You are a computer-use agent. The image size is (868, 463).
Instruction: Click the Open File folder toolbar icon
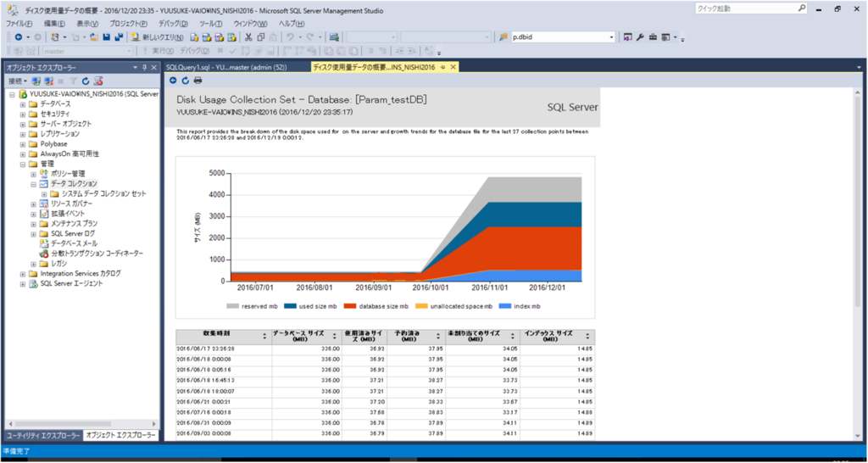94,37
